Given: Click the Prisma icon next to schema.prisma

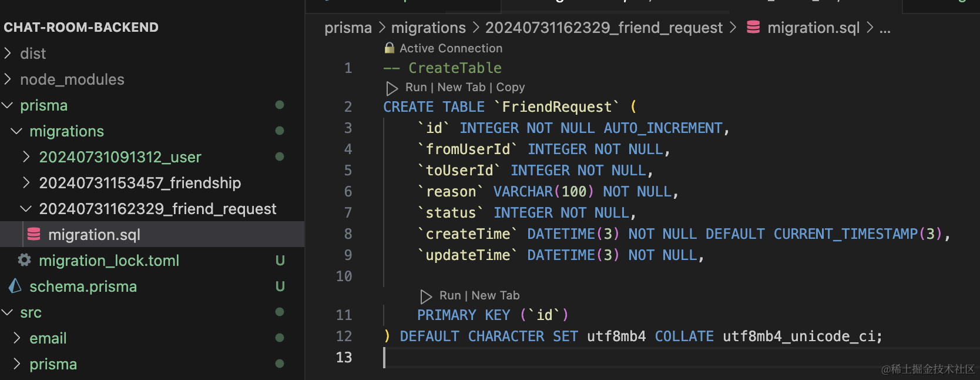Looking at the screenshot, I should (15, 286).
